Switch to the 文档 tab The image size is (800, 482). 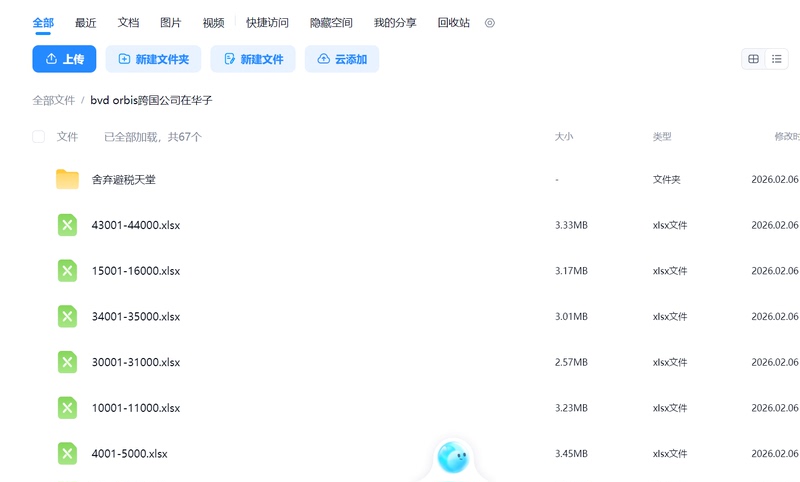(128, 22)
